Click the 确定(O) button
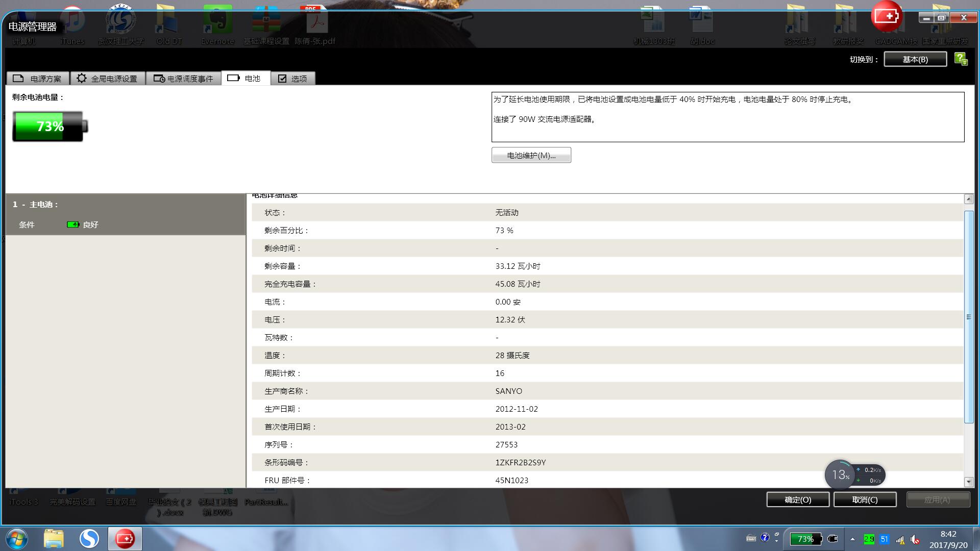Viewport: 980px width, 551px height. (797, 499)
